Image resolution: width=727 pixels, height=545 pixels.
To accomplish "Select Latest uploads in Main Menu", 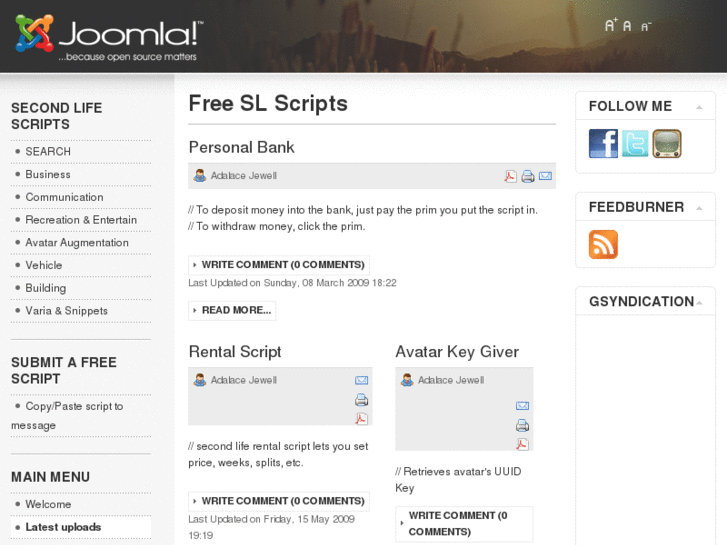I will (x=63, y=527).
